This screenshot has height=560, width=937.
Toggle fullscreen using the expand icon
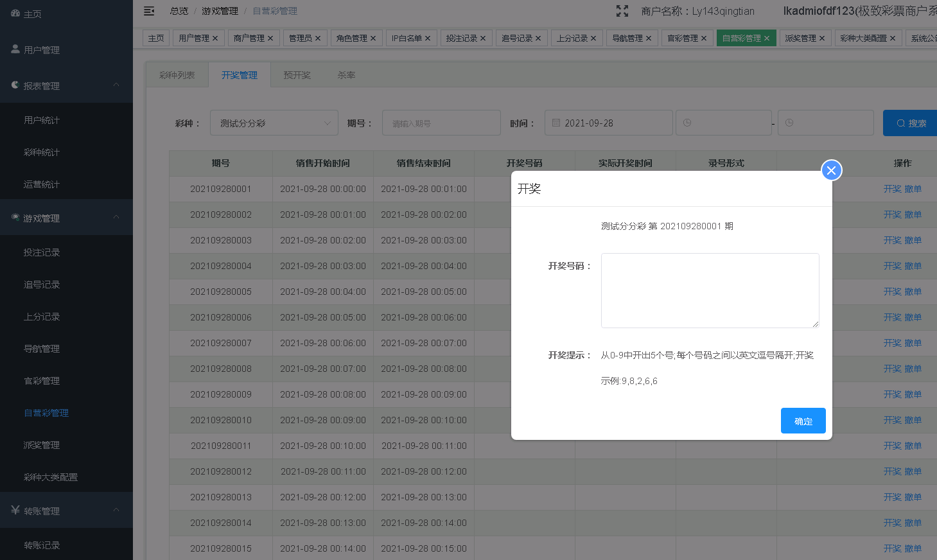(622, 11)
